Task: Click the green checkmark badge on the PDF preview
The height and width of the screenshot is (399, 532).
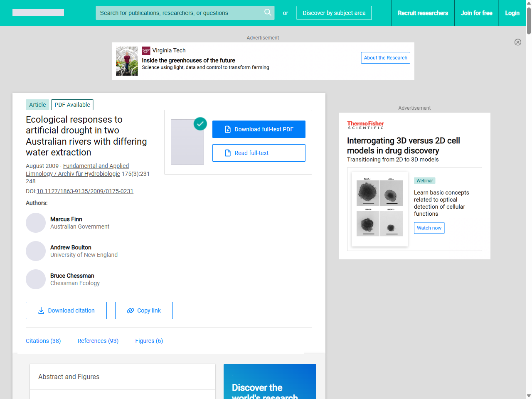Action: coord(200,124)
